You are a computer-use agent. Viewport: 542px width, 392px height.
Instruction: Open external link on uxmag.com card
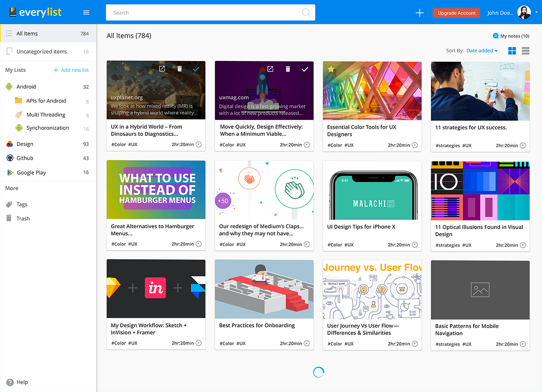point(270,69)
